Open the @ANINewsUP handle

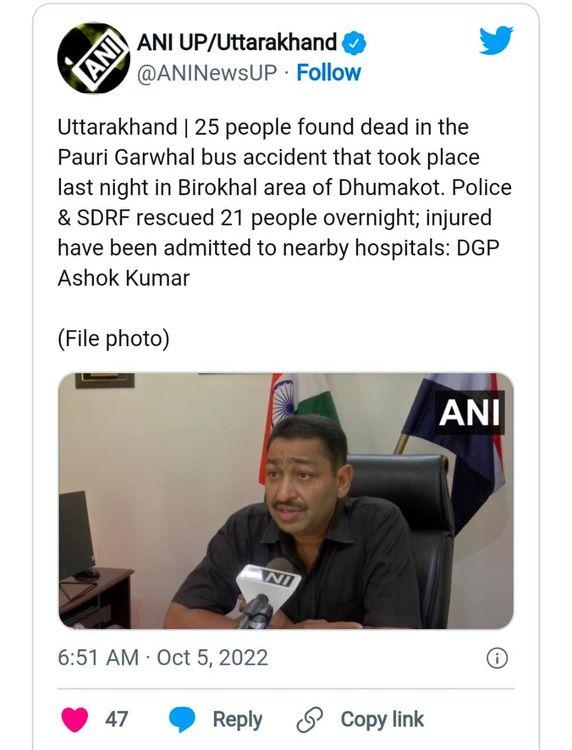[x=207, y=73]
